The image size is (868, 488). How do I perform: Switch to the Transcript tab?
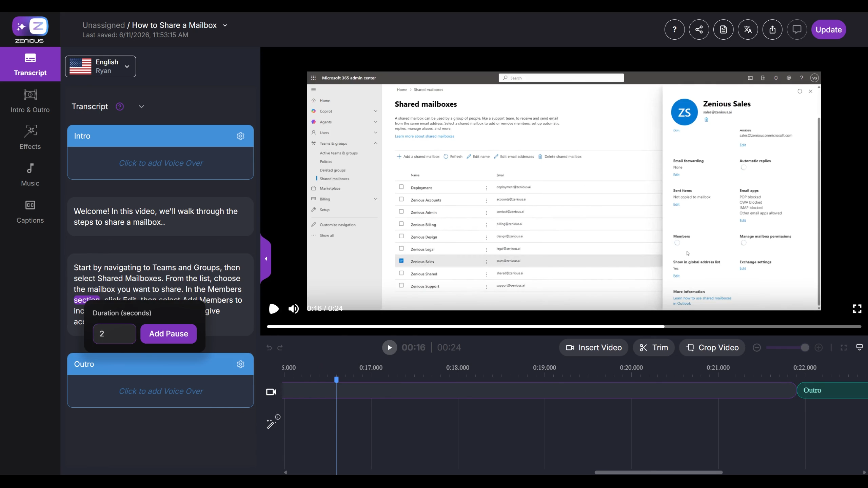pyautogui.click(x=30, y=64)
